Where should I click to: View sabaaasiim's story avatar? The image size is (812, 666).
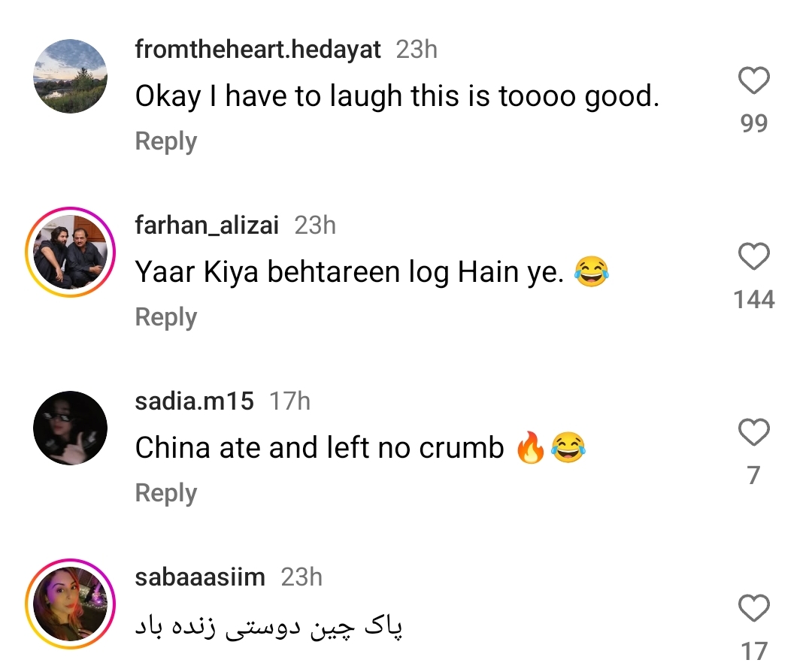coord(71,604)
